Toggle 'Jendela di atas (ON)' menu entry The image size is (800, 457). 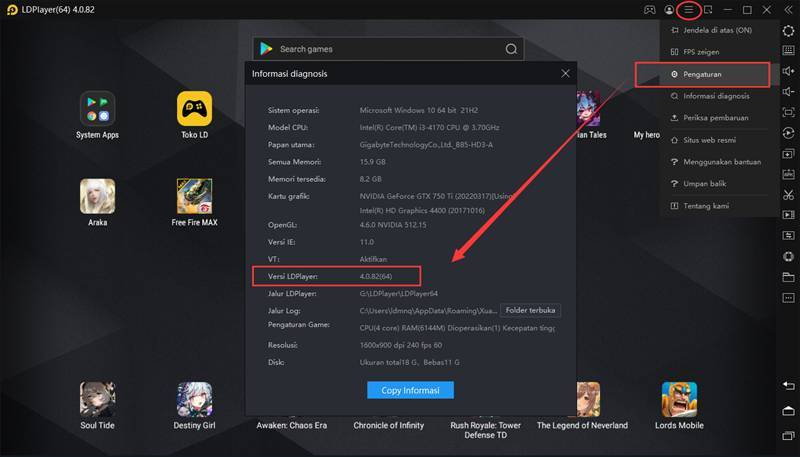[719, 30]
